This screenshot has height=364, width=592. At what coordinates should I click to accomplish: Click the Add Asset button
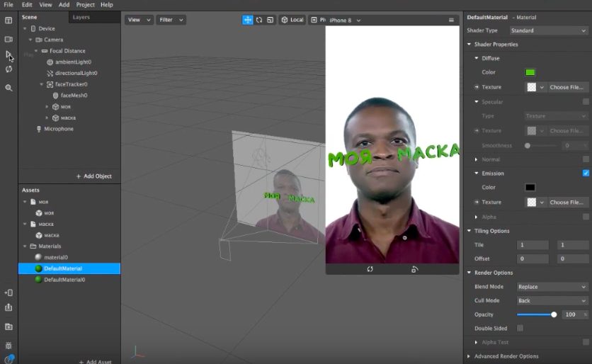pos(95,362)
